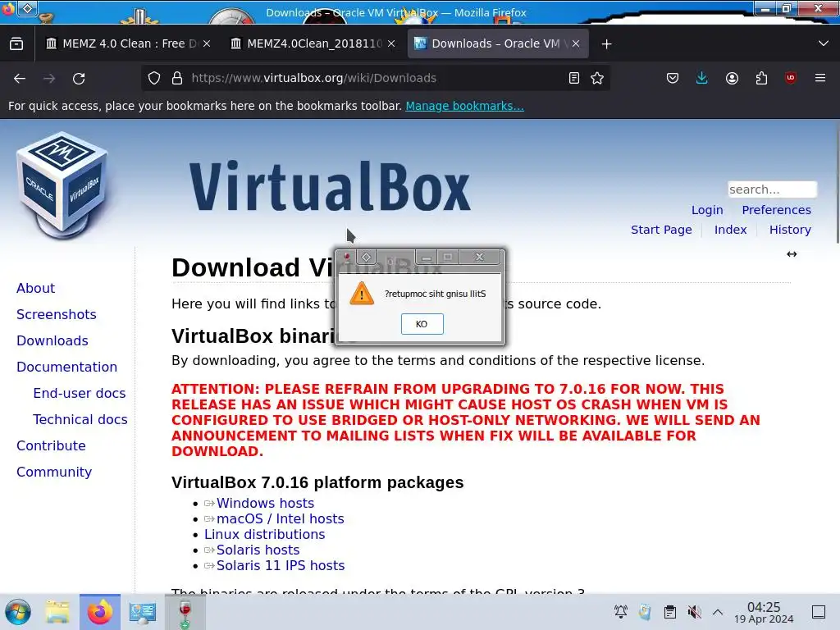Screen dimensions: 840x630
Task: Expand hidden tray icons arrow
Action: (718, 612)
